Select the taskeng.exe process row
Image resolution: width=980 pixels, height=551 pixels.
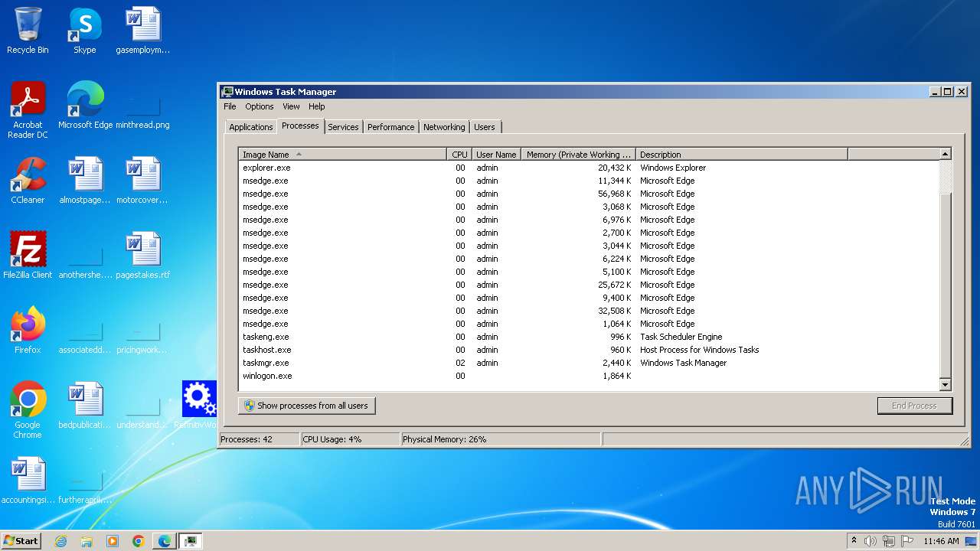point(588,337)
